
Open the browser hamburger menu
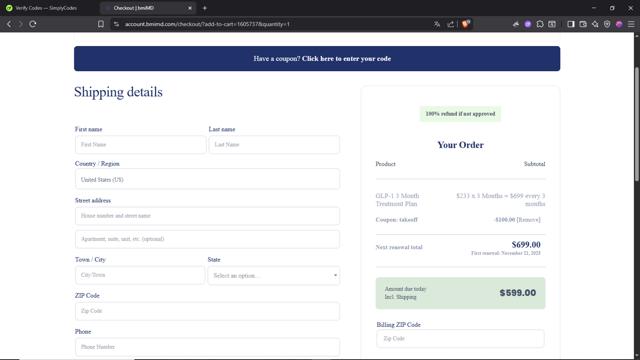pyautogui.click(x=631, y=24)
